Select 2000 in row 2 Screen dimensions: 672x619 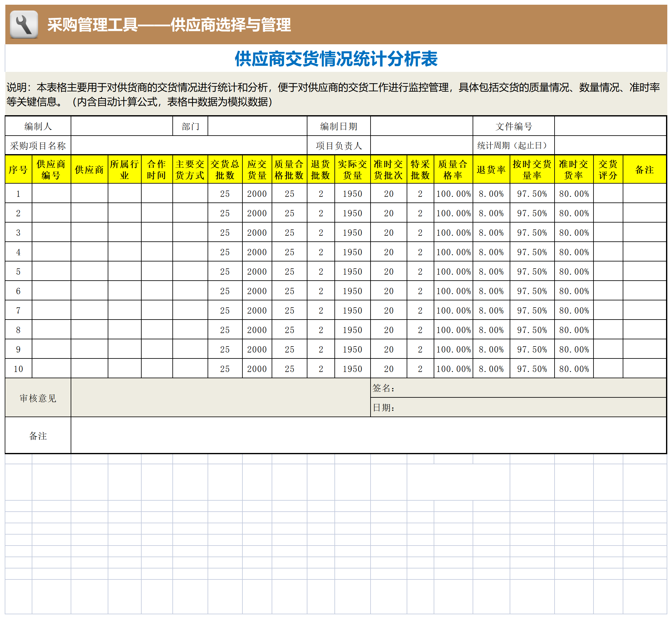click(257, 213)
